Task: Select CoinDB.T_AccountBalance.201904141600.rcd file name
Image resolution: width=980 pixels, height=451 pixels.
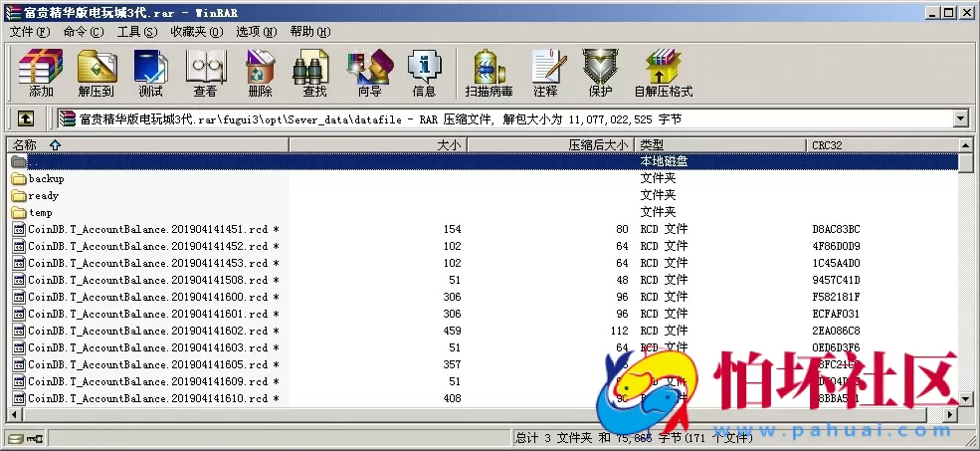Action: [148, 297]
